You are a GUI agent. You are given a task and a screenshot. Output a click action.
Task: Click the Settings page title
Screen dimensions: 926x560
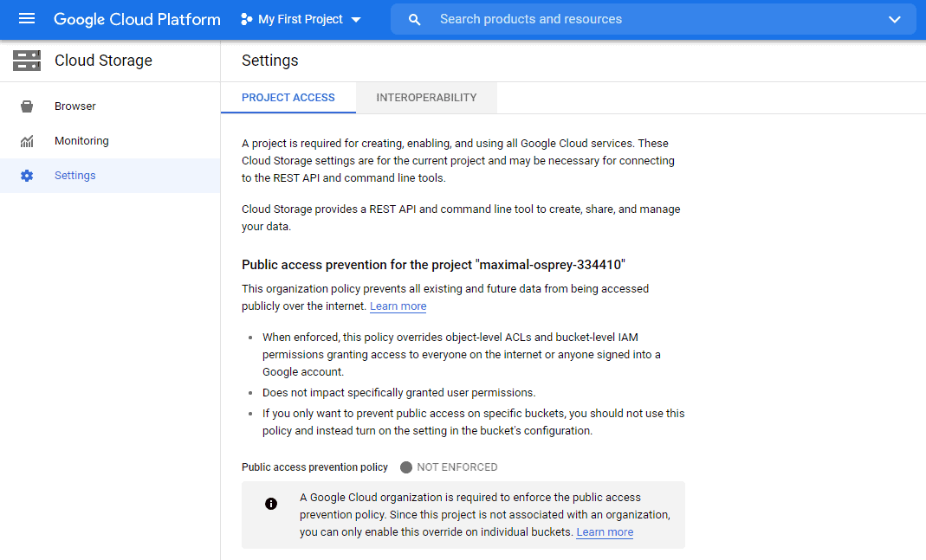pyautogui.click(x=270, y=61)
